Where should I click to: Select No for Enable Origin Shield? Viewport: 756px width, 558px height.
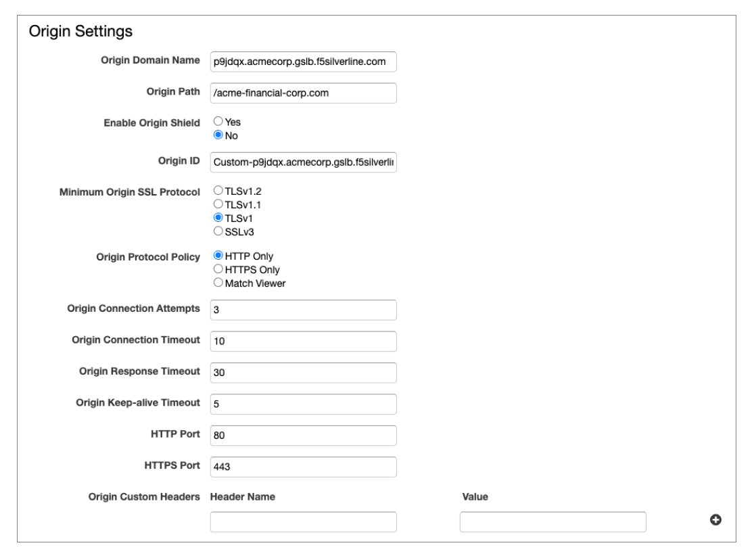tap(218, 135)
